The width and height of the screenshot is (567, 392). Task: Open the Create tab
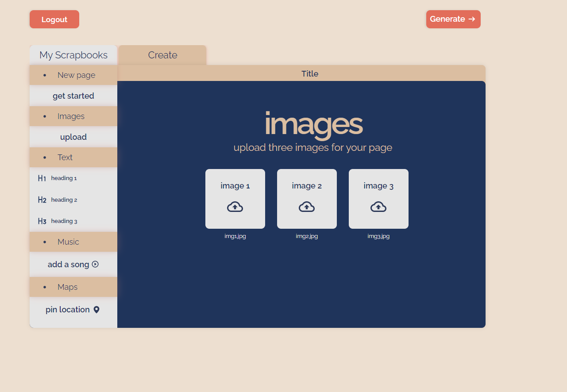click(x=162, y=55)
